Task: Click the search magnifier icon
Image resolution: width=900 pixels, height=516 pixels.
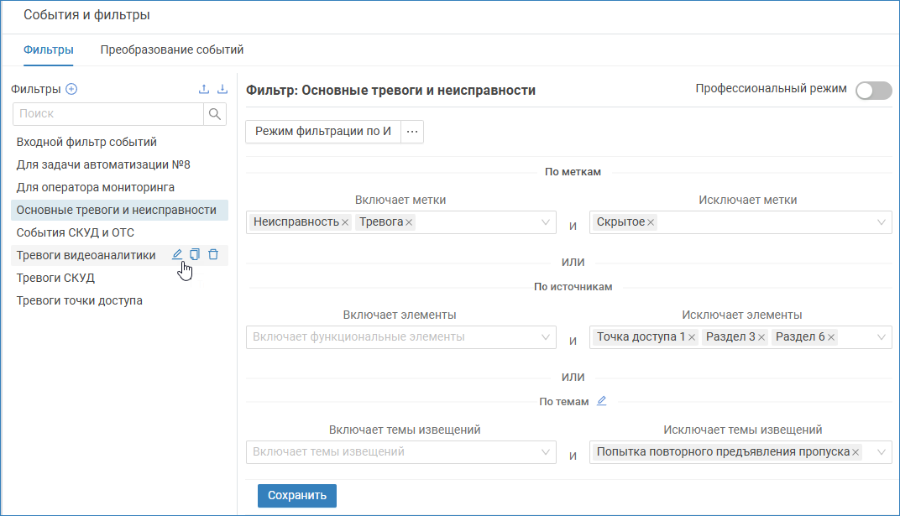Action: [215, 114]
